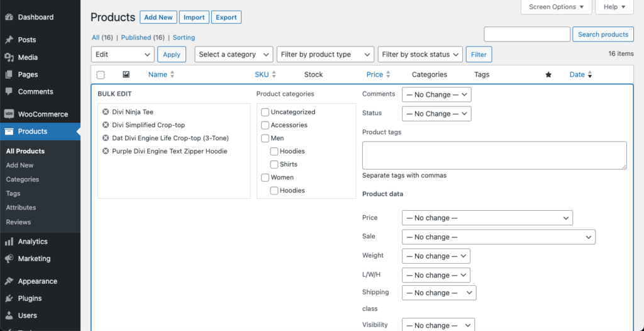The image size is (644, 331).
Task: Open Reviews submenu item
Action: click(x=18, y=222)
